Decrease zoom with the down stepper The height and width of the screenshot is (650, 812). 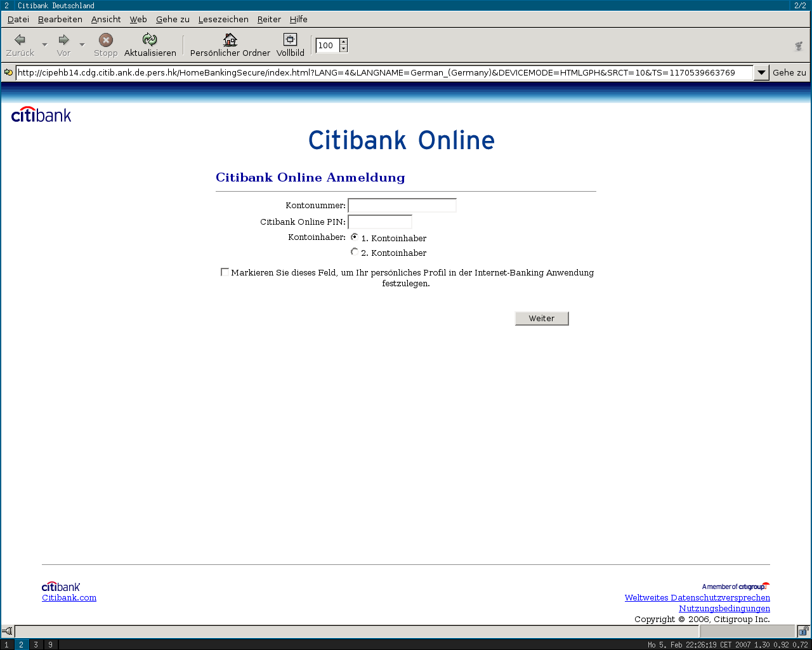pyautogui.click(x=343, y=49)
